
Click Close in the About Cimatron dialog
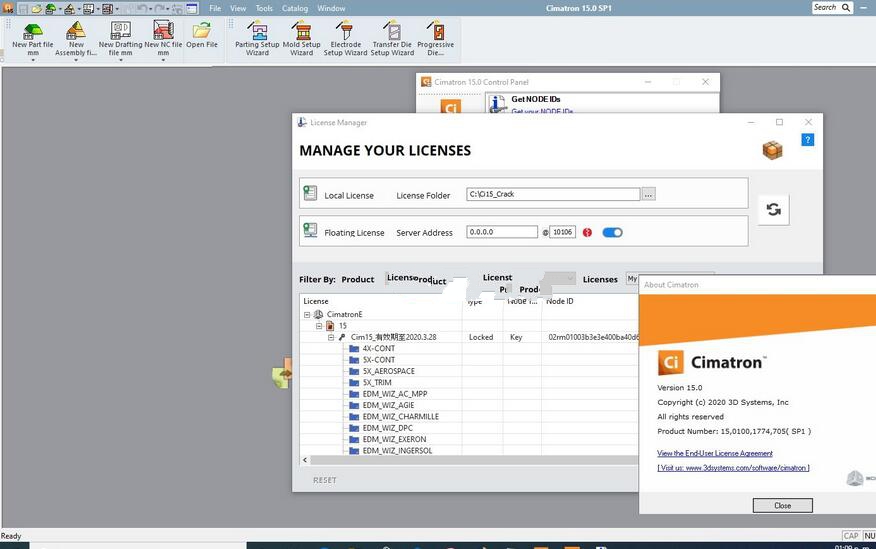(783, 505)
